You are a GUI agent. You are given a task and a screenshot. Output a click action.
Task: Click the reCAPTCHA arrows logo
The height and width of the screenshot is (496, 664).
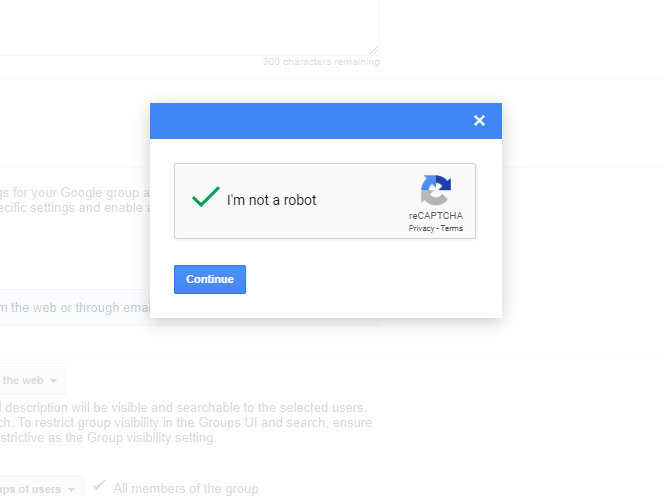click(x=436, y=190)
